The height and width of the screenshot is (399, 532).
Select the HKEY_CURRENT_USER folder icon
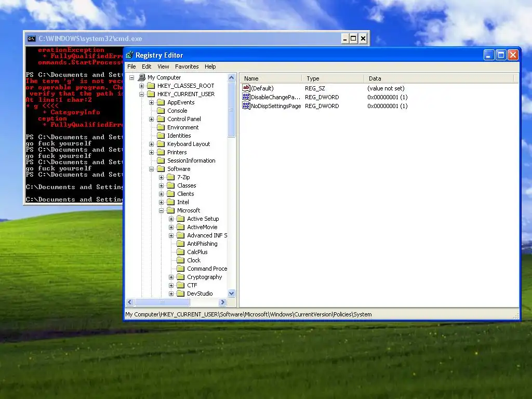coord(151,94)
